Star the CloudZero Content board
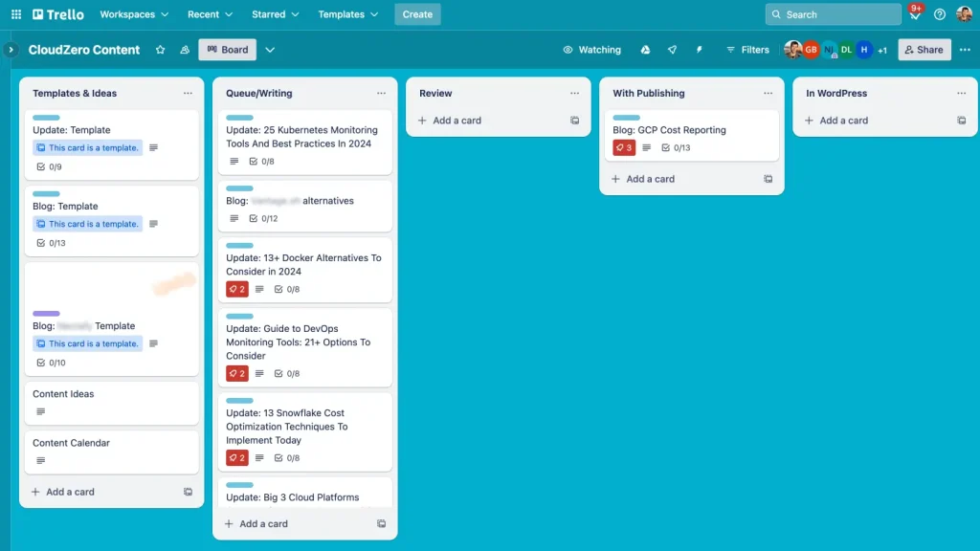 pyautogui.click(x=160, y=49)
